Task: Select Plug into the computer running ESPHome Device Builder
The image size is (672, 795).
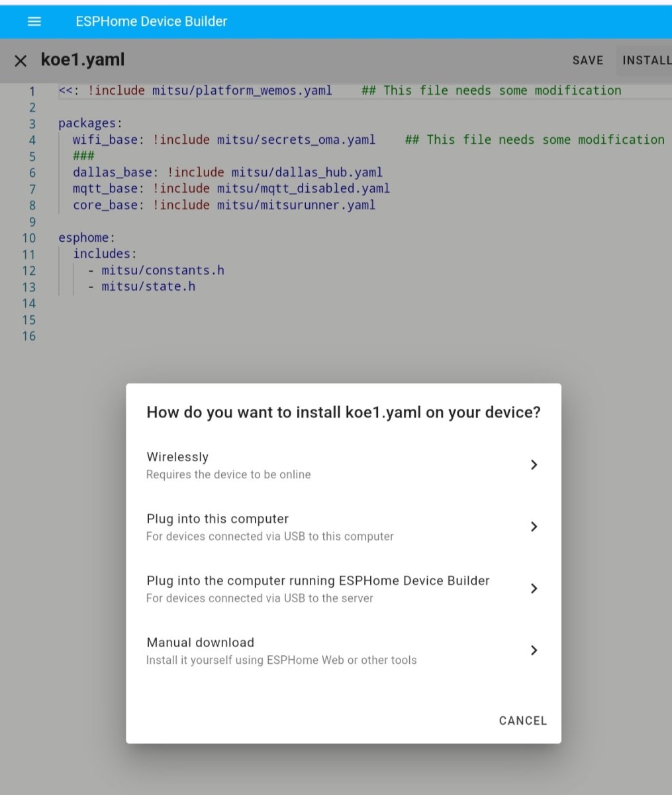Action: [x=343, y=589]
